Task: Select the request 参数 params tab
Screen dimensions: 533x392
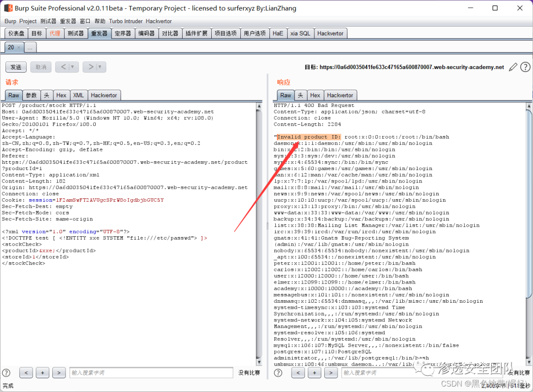Action: click(x=31, y=95)
